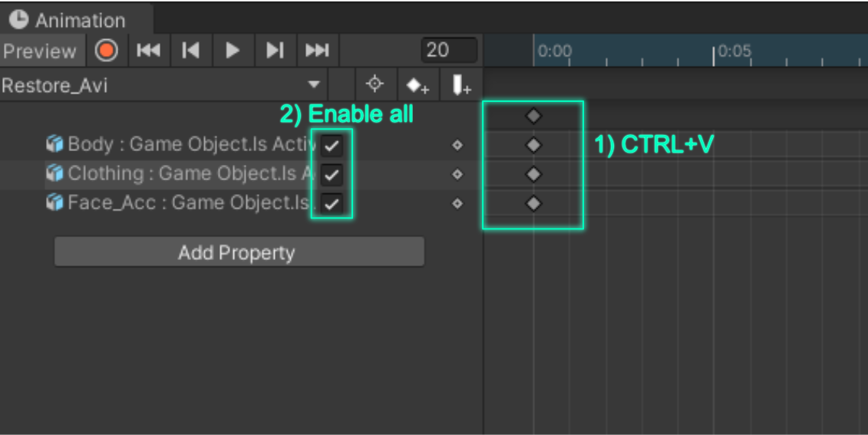Click the Add Property button

point(239,252)
